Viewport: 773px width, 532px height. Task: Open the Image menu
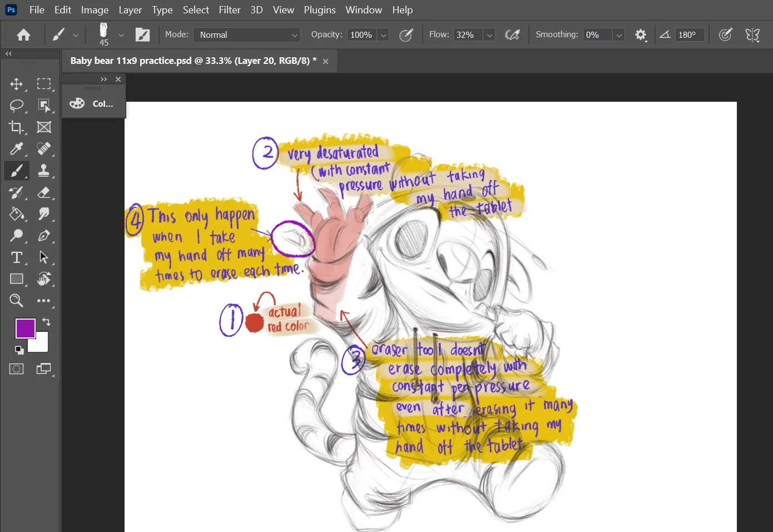95,10
